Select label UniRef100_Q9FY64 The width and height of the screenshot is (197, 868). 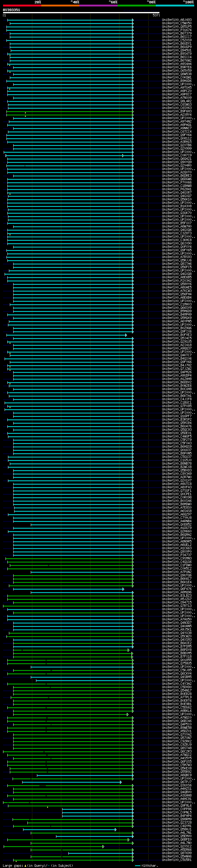(177, 135)
